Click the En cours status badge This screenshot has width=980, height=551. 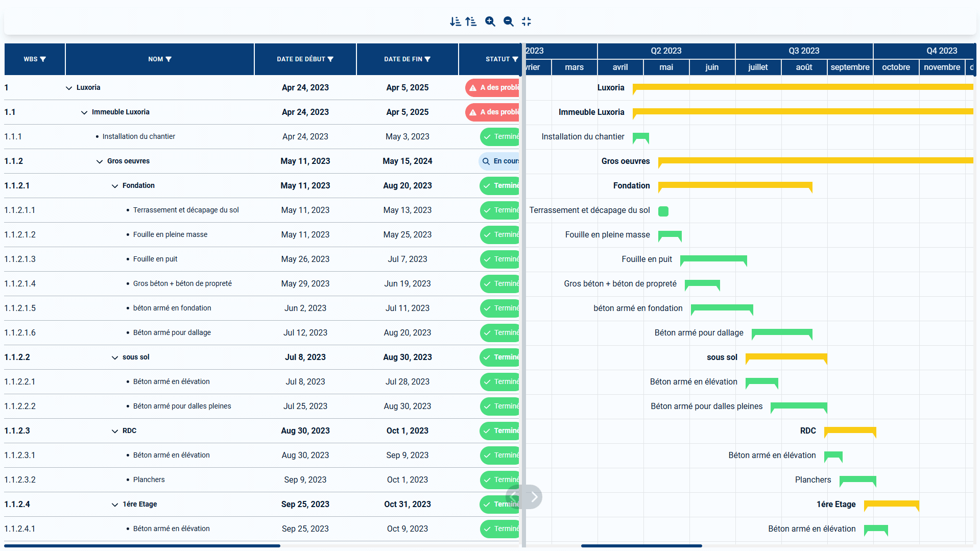(x=499, y=161)
